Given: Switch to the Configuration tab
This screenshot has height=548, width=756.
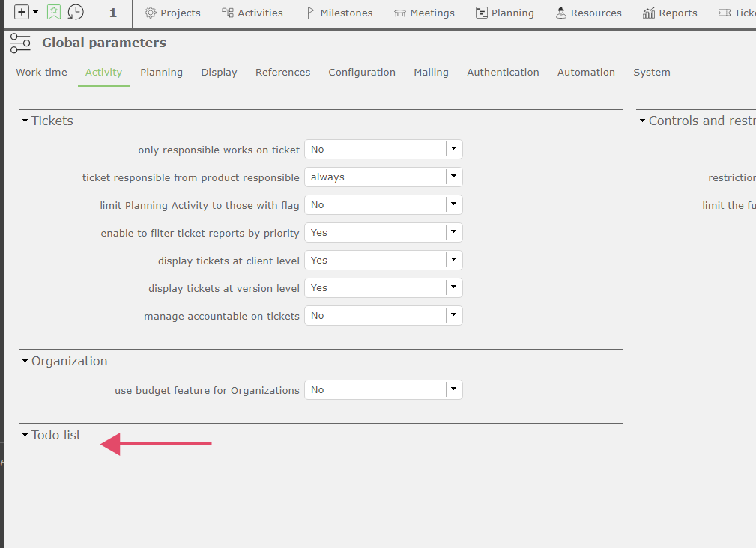Looking at the screenshot, I should point(362,73).
